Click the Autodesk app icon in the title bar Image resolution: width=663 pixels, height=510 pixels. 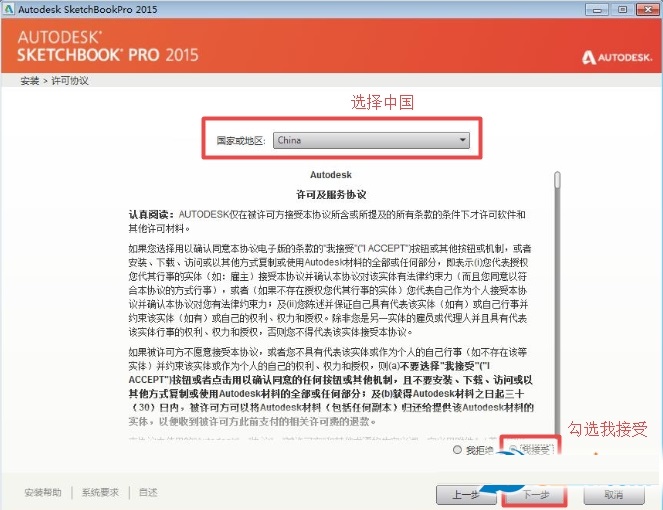tap(8, 9)
